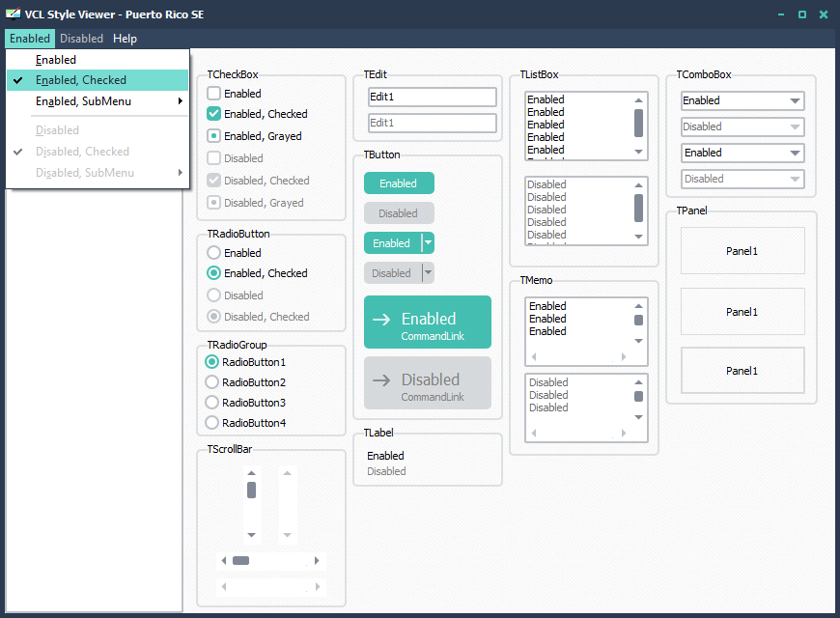Select RadioButton3 in TRadioGroup

(x=212, y=403)
